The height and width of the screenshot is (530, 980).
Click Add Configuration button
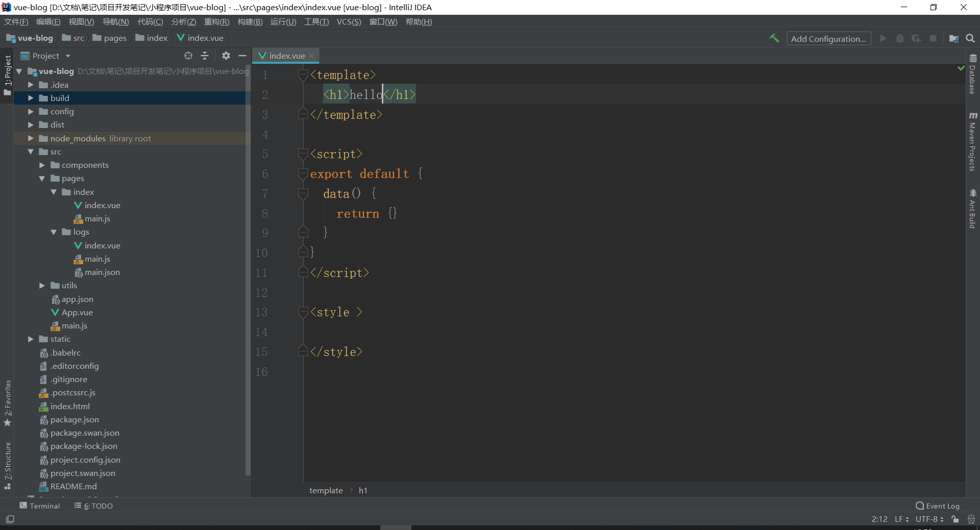pyautogui.click(x=828, y=39)
